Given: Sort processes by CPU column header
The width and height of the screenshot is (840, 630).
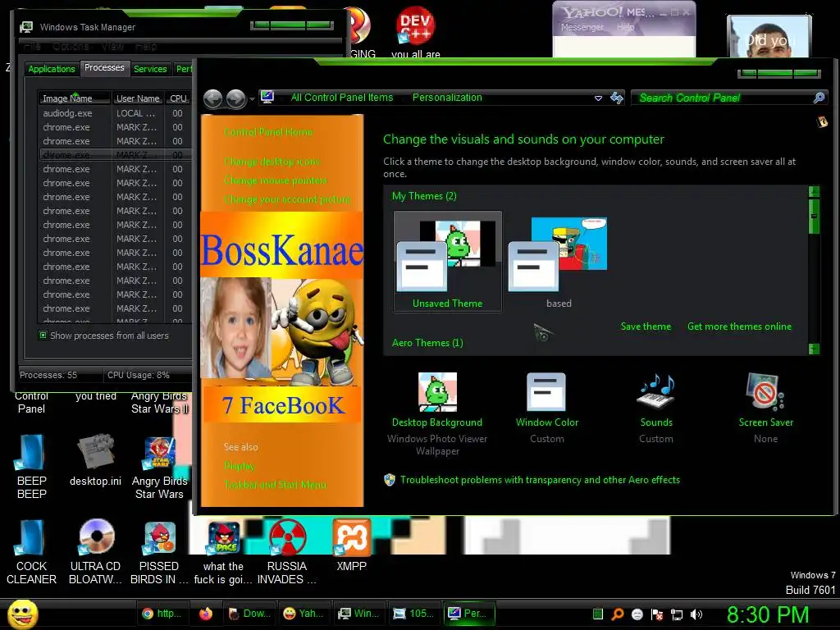Looking at the screenshot, I should (x=178, y=98).
